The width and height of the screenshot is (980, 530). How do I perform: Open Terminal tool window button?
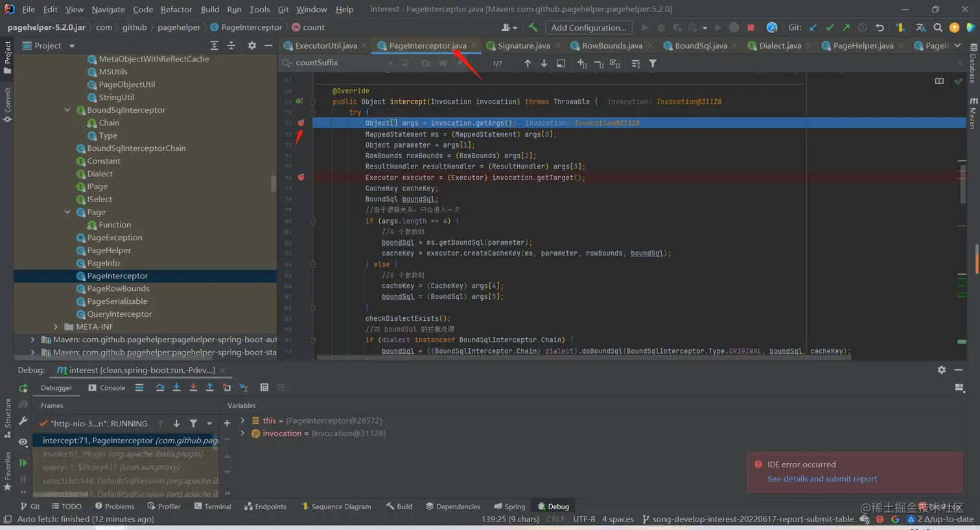click(213, 507)
